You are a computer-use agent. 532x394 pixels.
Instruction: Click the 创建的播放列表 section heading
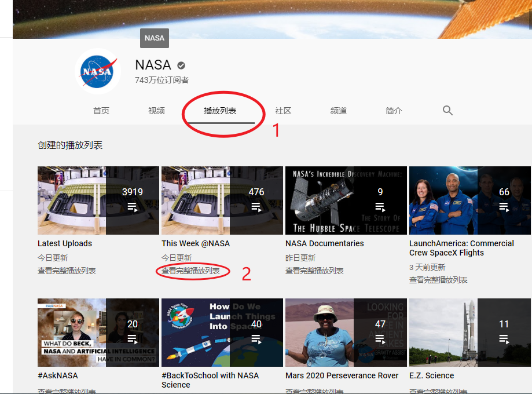[70, 145]
